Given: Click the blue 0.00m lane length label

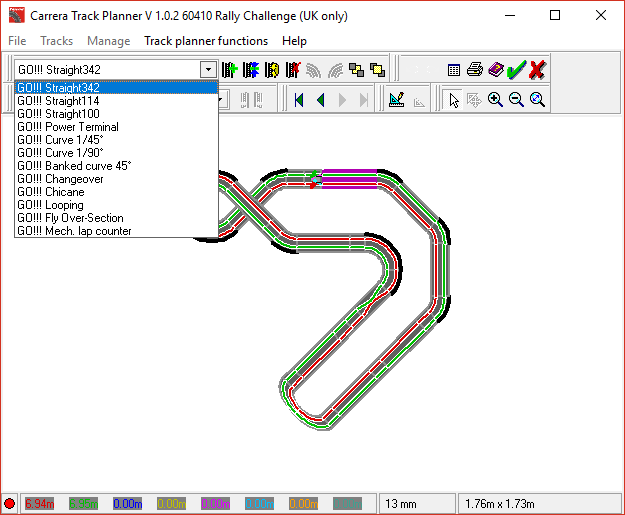Looking at the screenshot, I should pos(128,503).
